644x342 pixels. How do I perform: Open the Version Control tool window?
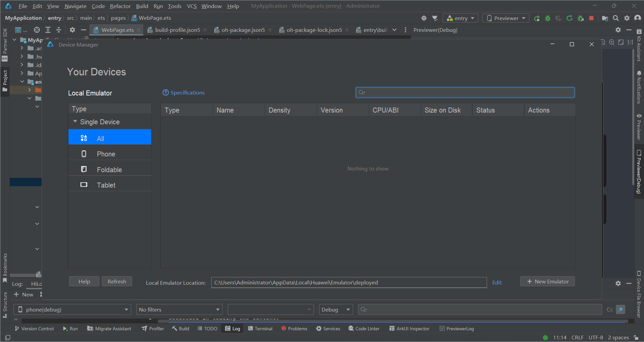(x=34, y=329)
